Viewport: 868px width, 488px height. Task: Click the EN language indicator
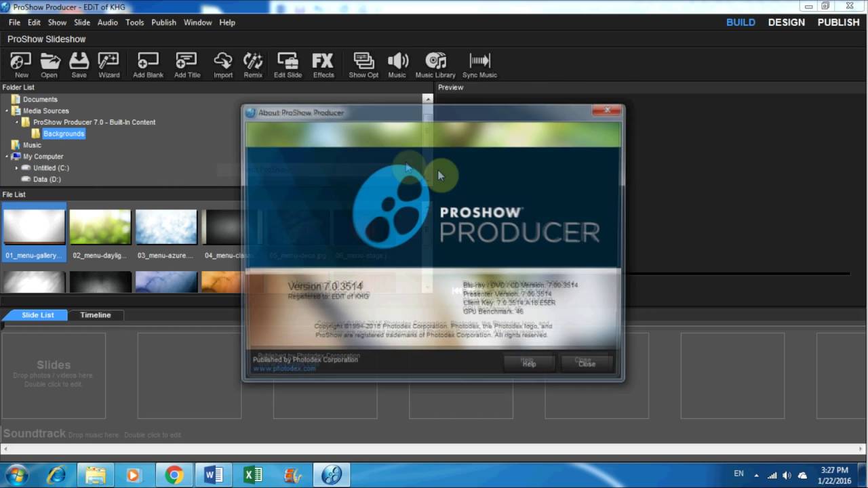(738, 474)
